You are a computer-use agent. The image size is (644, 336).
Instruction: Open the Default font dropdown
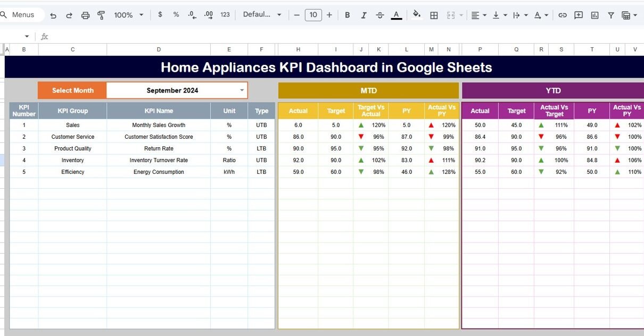262,15
